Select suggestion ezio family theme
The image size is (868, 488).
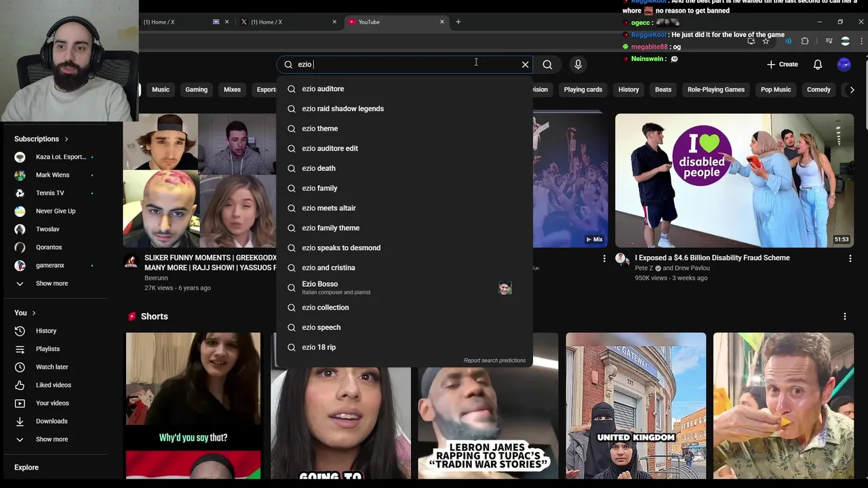404,228
